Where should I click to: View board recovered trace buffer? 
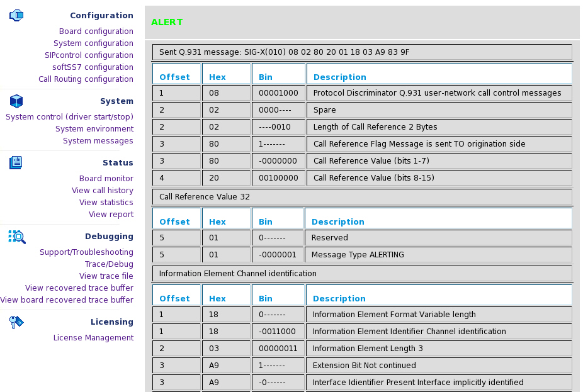[67, 300]
